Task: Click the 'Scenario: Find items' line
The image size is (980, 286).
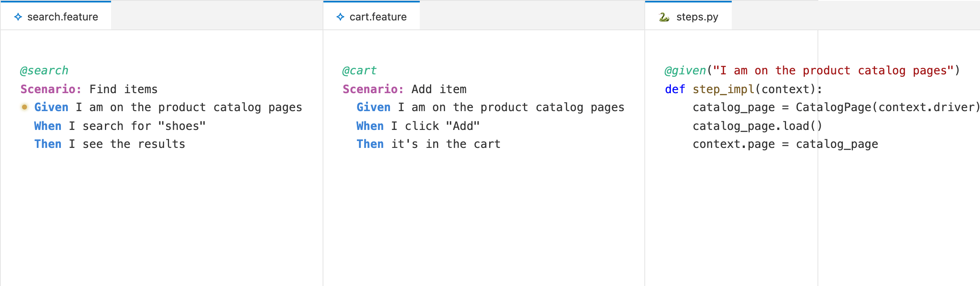Action: (89, 89)
